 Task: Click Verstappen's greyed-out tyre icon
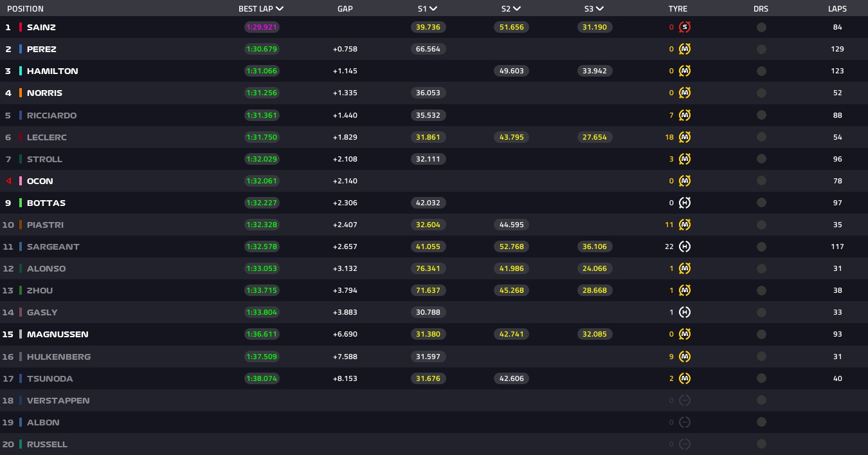pyautogui.click(x=685, y=400)
